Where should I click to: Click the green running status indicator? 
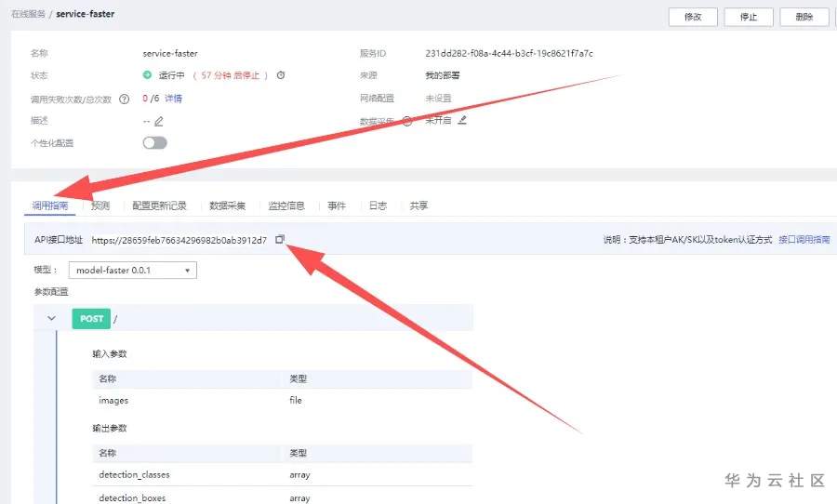click(147, 74)
